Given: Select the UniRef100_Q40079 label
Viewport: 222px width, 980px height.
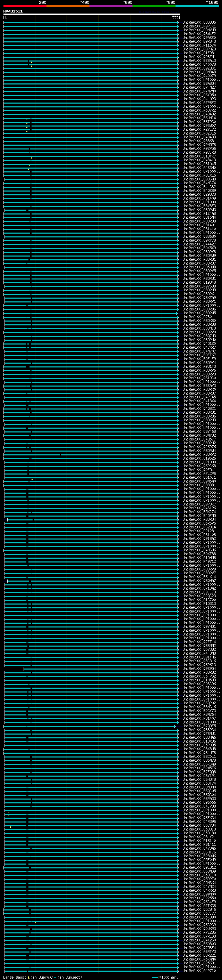Looking at the screenshot, I should point(199,76).
